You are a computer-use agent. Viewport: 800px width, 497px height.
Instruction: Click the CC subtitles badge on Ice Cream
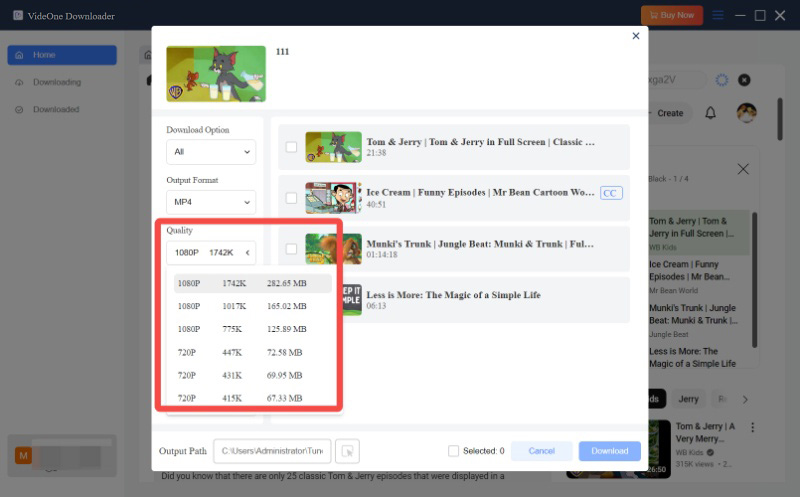[x=610, y=192]
